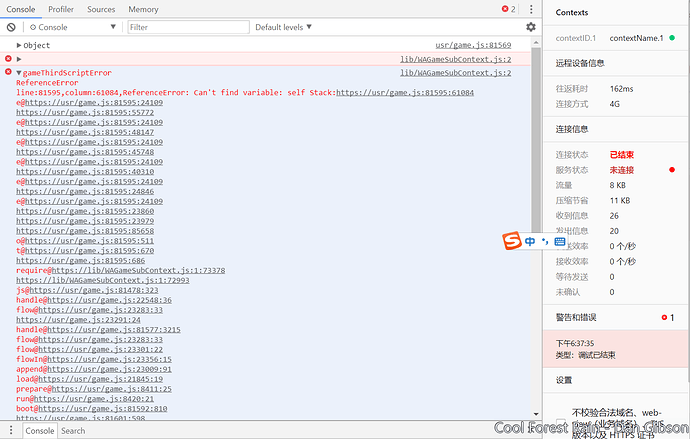The width and height of the screenshot is (690, 439).
Task: Click the 162ms round-trip value
Action: (x=621, y=88)
